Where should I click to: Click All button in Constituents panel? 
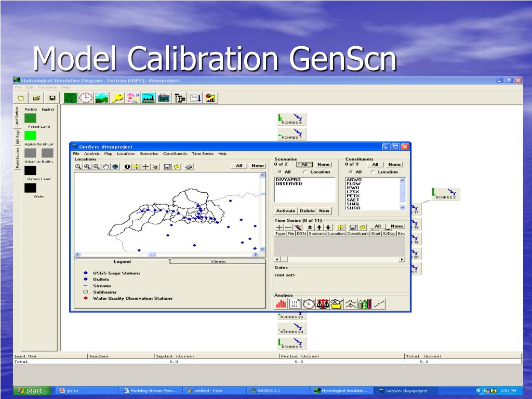pos(375,165)
